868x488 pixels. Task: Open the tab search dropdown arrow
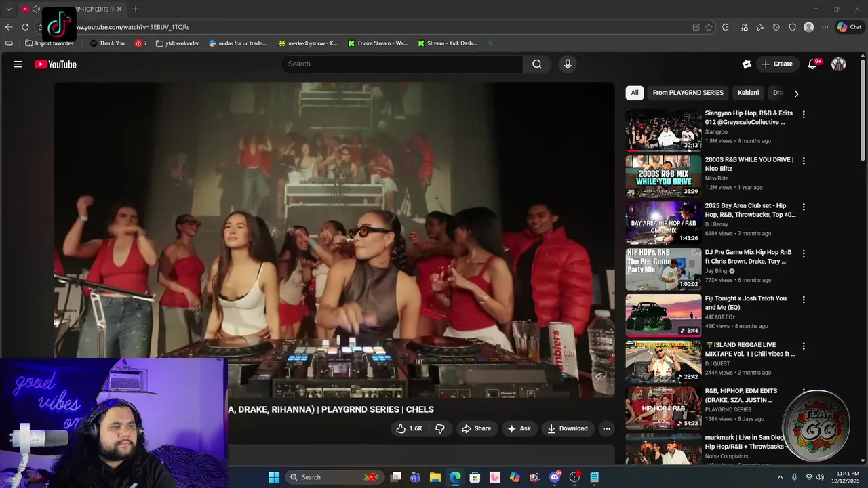click(9, 9)
